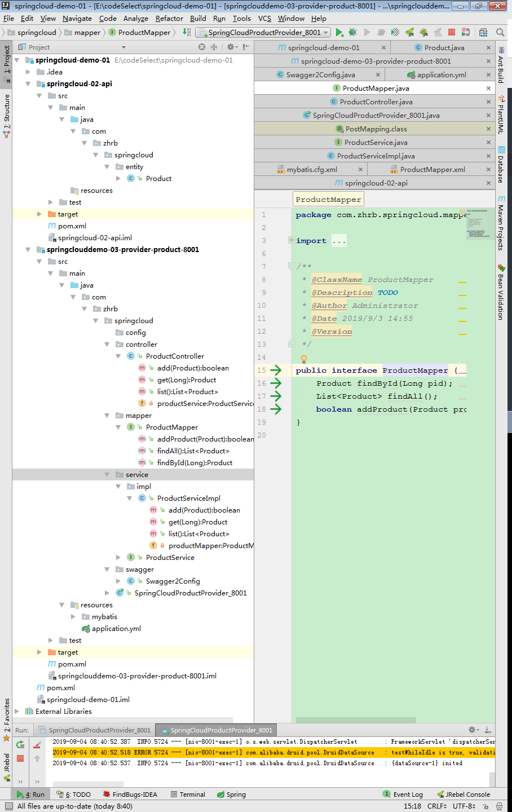The image size is (512, 812).
Task: Stop the running app via red square icon
Action: pos(451,33)
